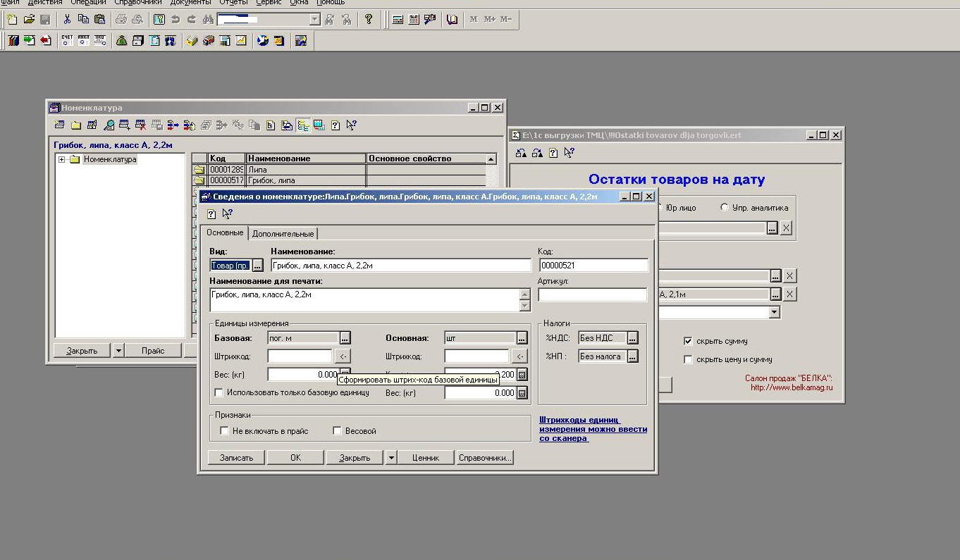Click the scissors Cut icon in main toolbar
This screenshot has width=960, height=560.
pos(67,20)
